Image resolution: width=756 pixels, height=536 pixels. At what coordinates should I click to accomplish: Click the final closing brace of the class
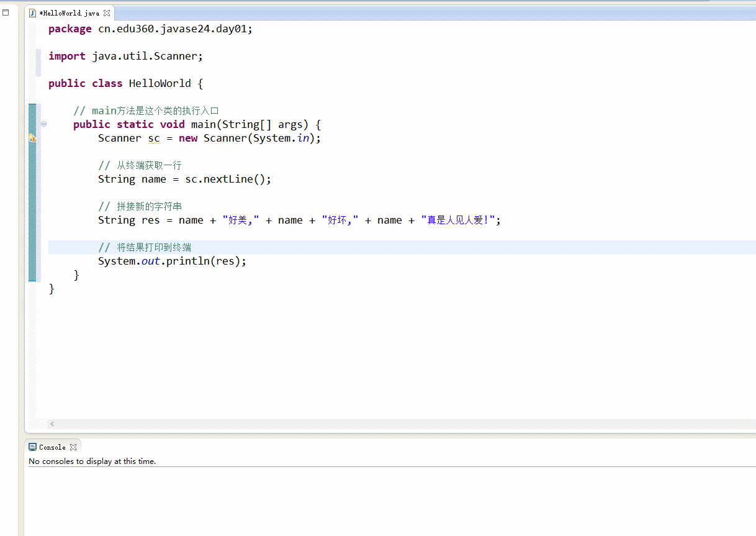[52, 288]
